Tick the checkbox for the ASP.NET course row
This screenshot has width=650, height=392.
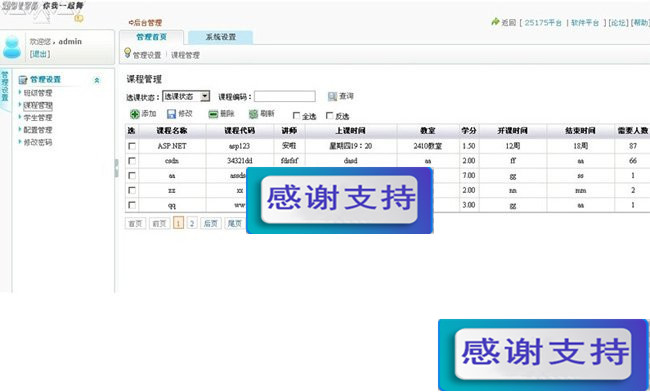(132, 146)
